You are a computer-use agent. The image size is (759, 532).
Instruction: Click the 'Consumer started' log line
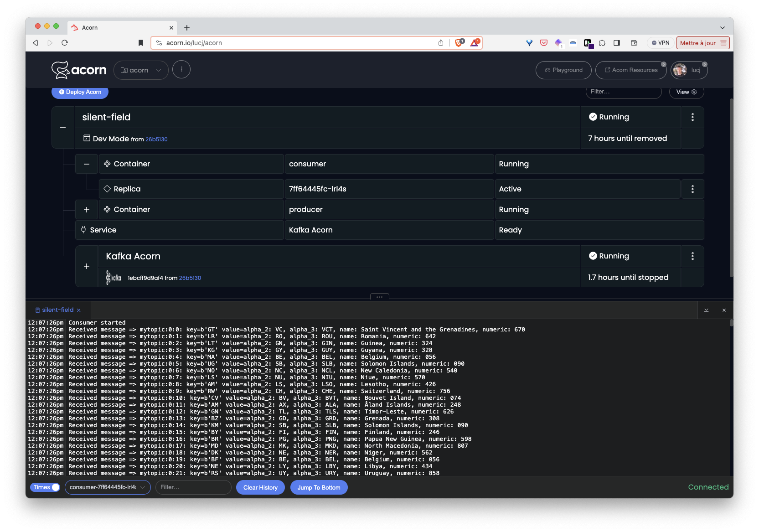tap(97, 323)
